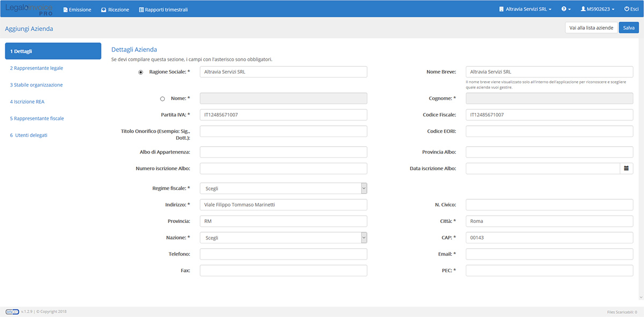This screenshot has width=644, height=317.
Task: Open the help question mark menu
Action: pos(566,10)
